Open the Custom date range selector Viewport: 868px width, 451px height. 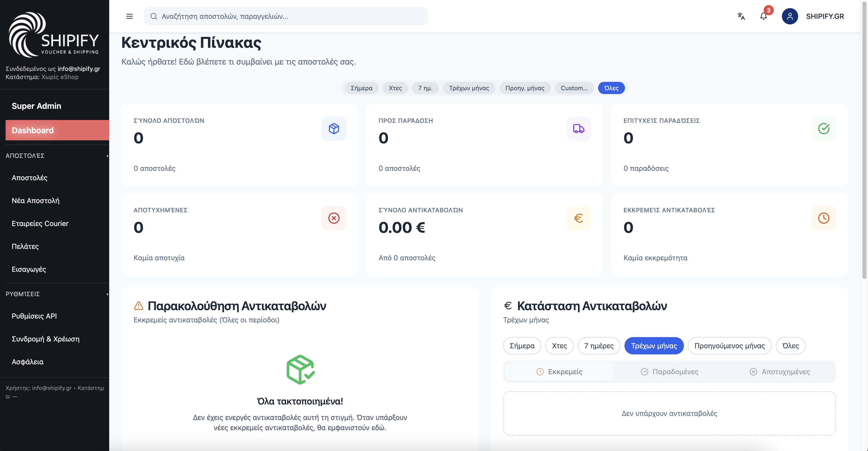pos(574,88)
